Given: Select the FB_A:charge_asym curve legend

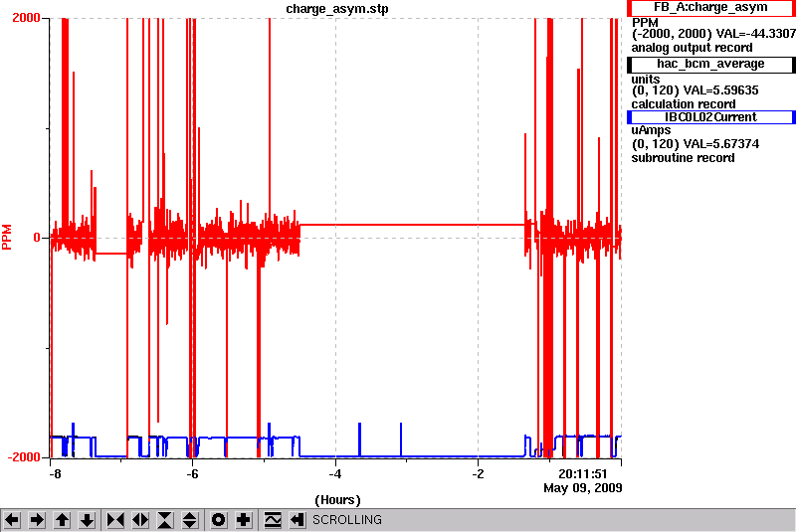Looking at the screenshot, I should (710, 8).
